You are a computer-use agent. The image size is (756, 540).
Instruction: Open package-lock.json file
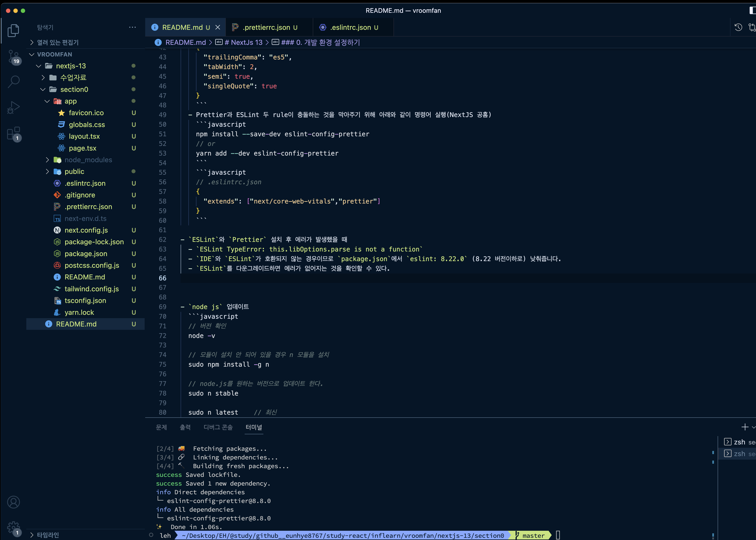pos(94,242)
